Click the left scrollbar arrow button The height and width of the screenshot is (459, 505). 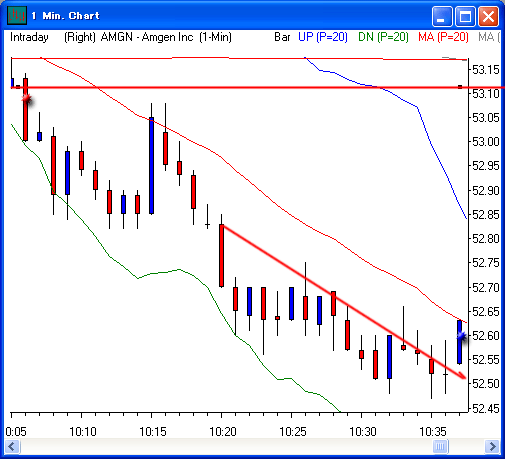(x=13, y=446)
